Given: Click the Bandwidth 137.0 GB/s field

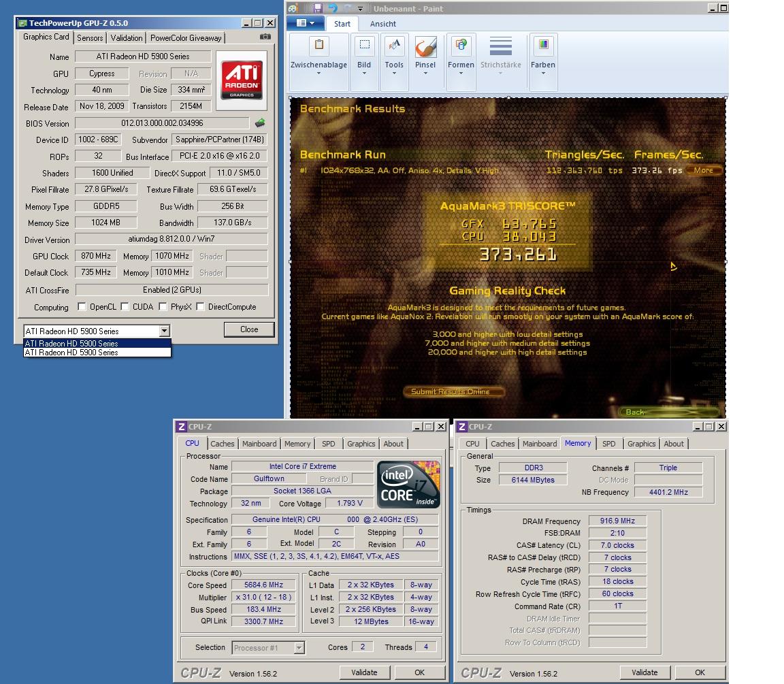Looking at the screenshot, I should [x=233, y=223].
